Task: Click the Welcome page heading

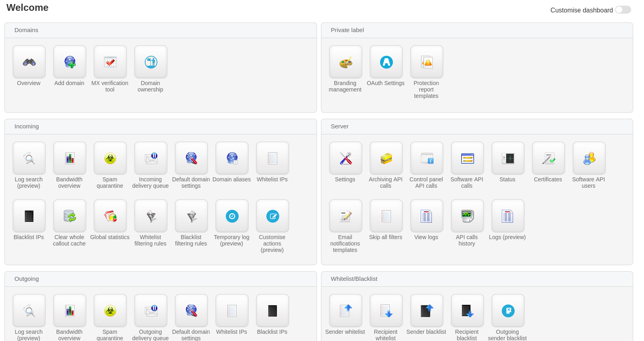Action: coord(27,8)
